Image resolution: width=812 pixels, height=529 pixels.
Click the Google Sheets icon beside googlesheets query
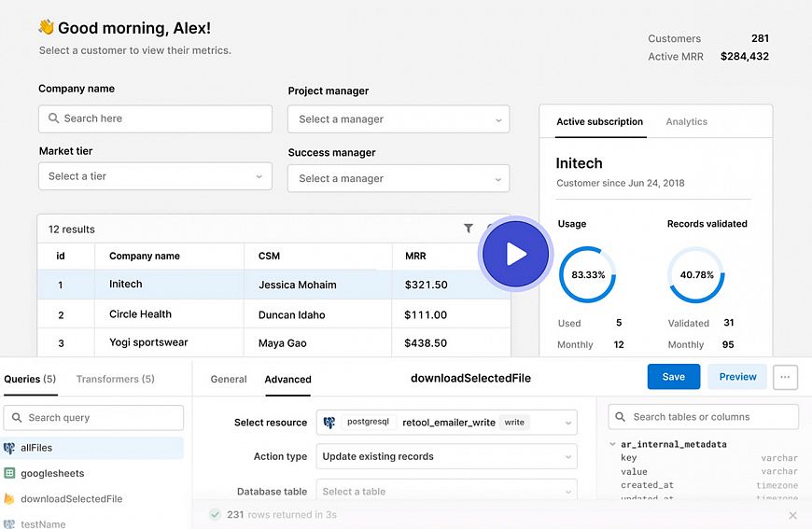tap(9, 474)
